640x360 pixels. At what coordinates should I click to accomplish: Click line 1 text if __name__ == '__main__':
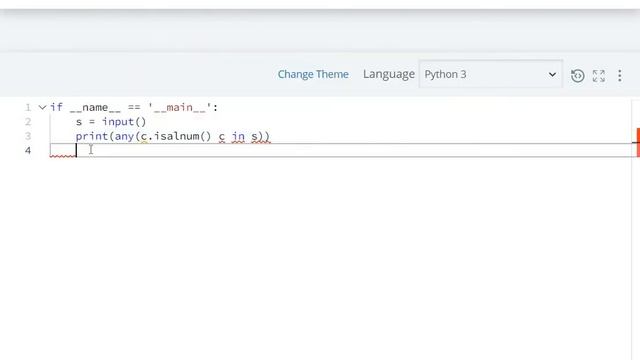(134, 107)
